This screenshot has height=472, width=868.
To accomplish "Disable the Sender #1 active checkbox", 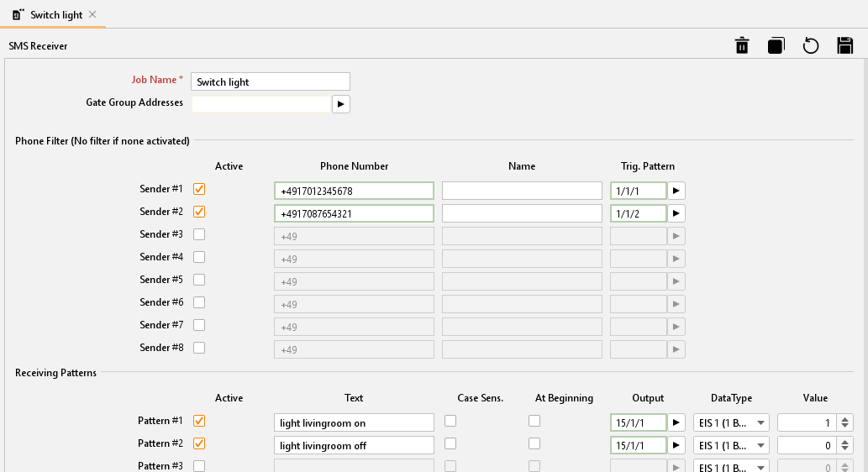I will 199,189.
